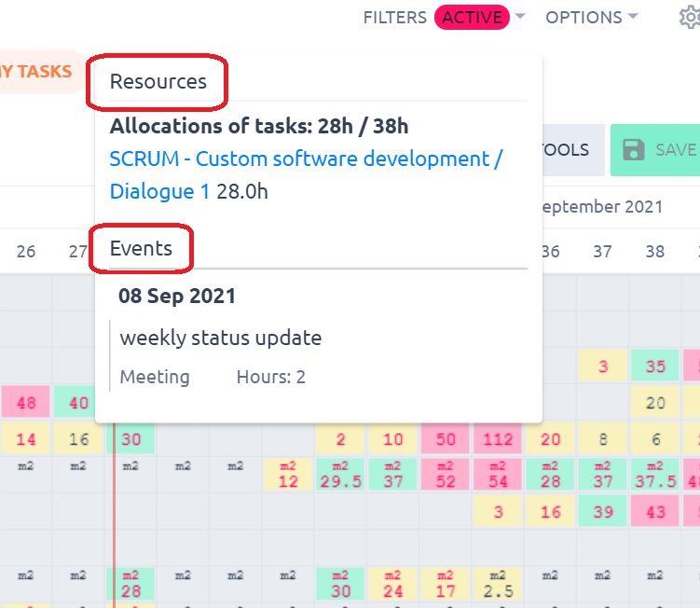Click week 38 column header
The width and height of the screenshot is (700, 608).
tap(655, 252)
